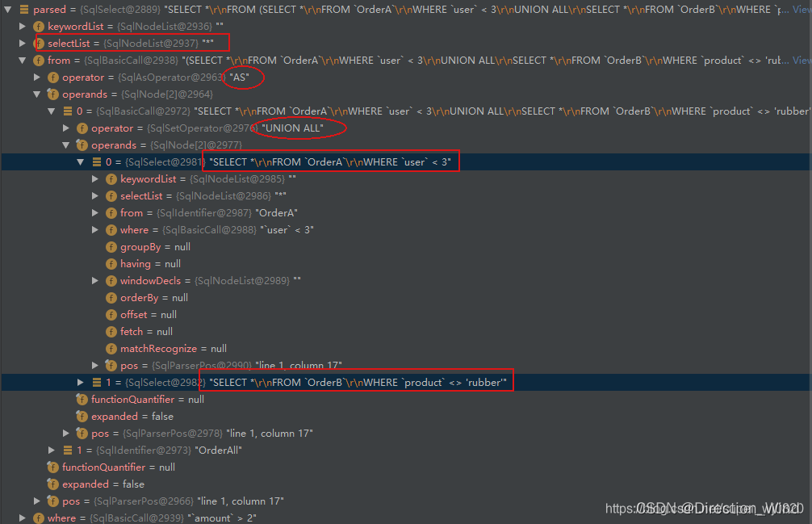812x524 pixels.
Task: Click field icon of keywordList@2985 row
Action: [x=111, y=179]
